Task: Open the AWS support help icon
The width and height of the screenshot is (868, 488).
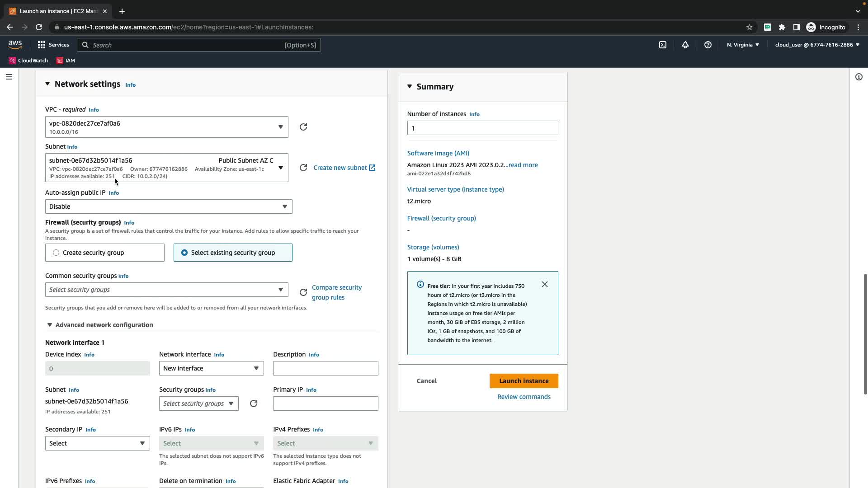Action: pos(708,45)
